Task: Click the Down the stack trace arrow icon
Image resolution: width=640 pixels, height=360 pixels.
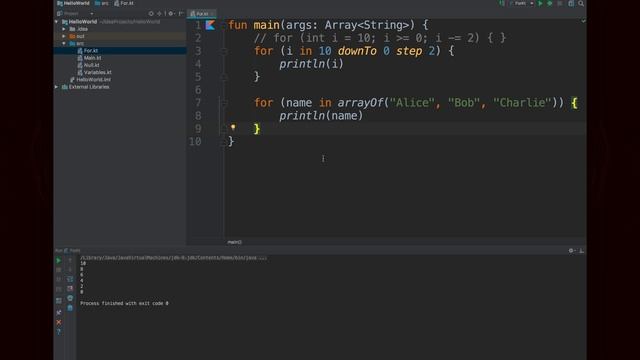Action: (70, 270)
